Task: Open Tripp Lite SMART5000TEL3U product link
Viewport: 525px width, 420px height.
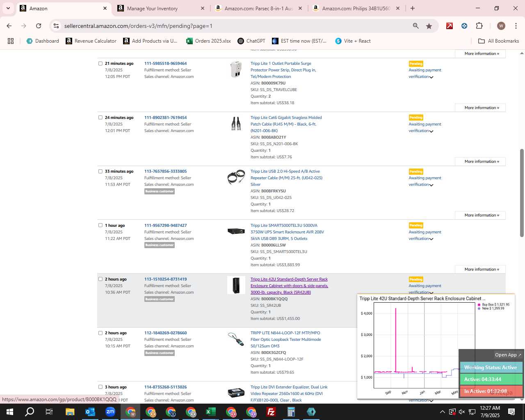Action: [x=287, y=232]
